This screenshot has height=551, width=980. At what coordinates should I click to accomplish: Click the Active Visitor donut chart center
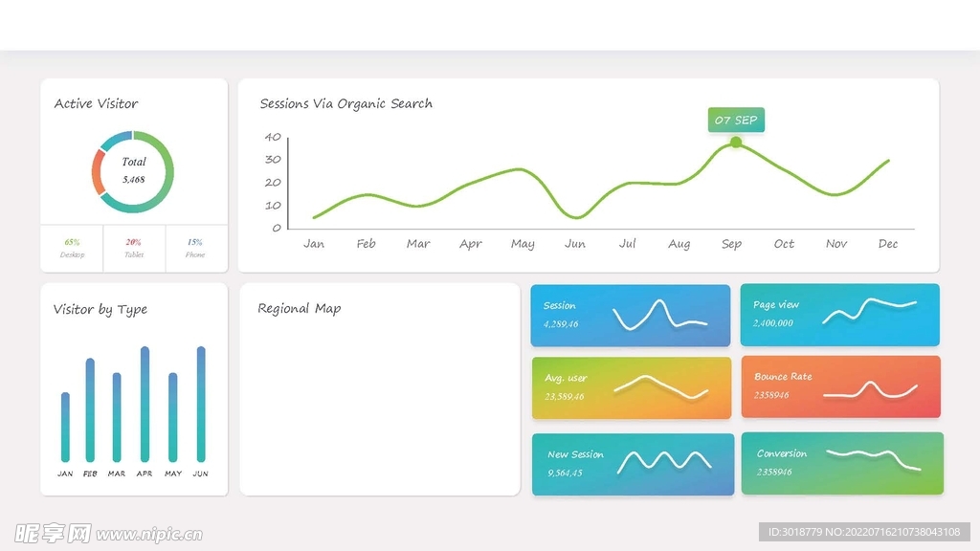pyautogui.click(x=133, y=171)
